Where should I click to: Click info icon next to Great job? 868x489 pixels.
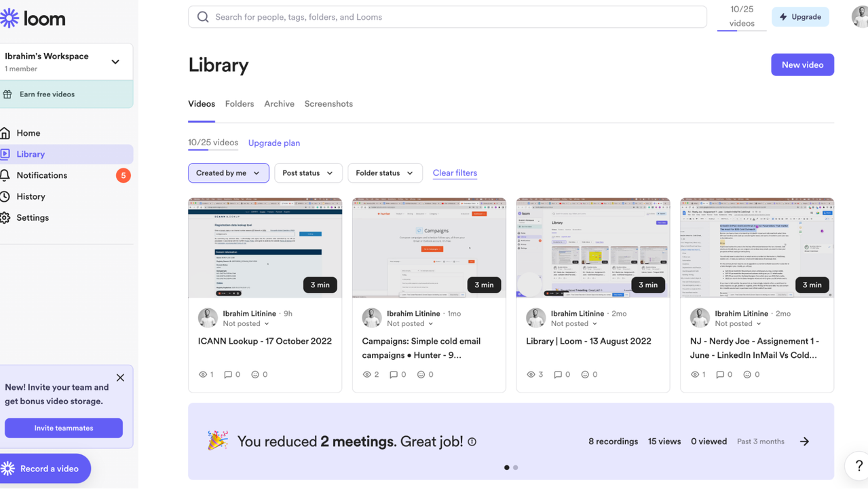(472, 442)
